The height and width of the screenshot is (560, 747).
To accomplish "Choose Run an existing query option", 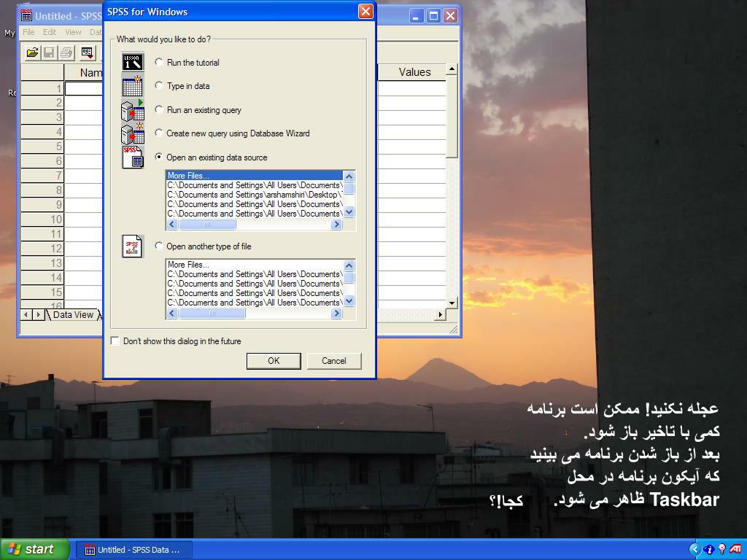I will tap(159, 109).
